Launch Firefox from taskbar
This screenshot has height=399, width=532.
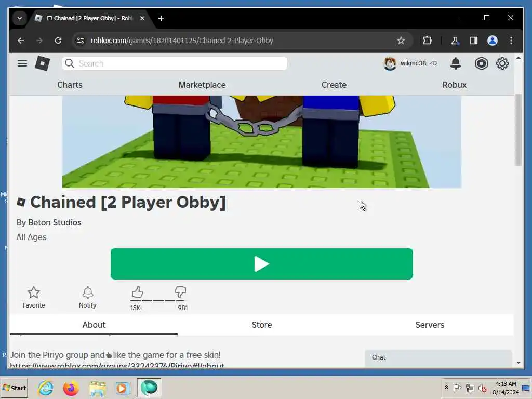[x=71, y=388]
